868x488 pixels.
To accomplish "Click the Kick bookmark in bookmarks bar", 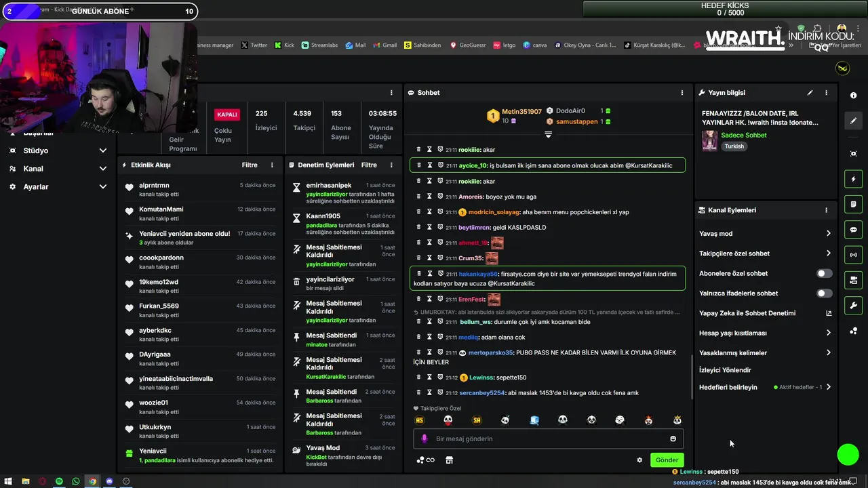I will 284,45.
